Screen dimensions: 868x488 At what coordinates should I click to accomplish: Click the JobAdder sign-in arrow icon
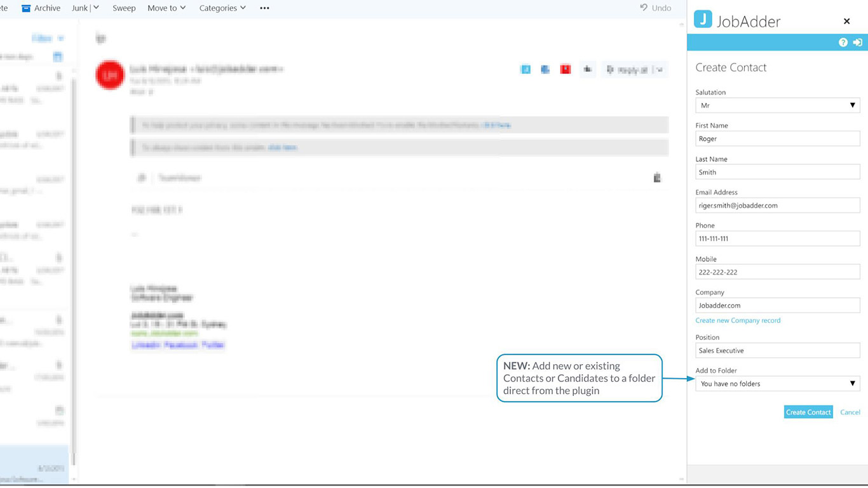pos(857,43)
